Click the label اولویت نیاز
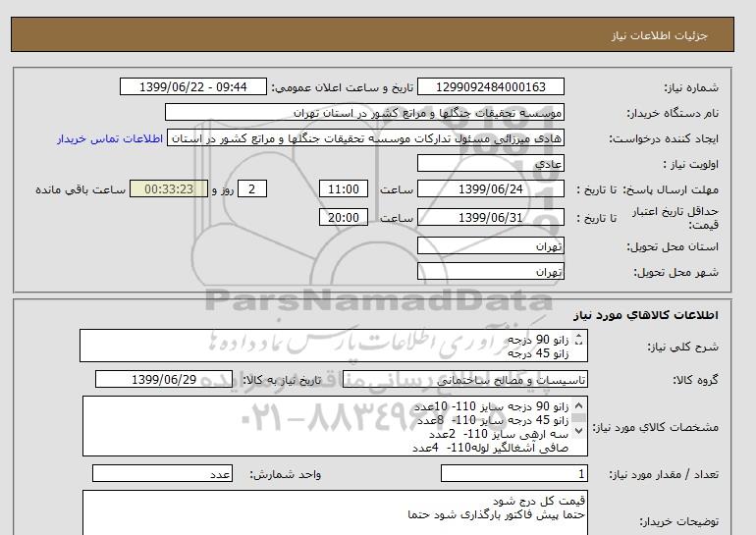756x535 pixels. coord(690,164)
